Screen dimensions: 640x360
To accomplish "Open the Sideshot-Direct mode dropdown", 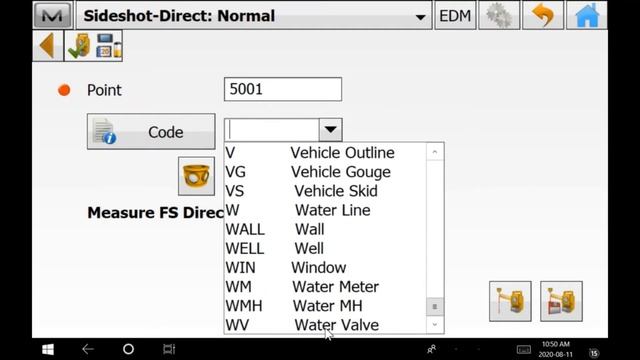I will click(x=254, y=16).
